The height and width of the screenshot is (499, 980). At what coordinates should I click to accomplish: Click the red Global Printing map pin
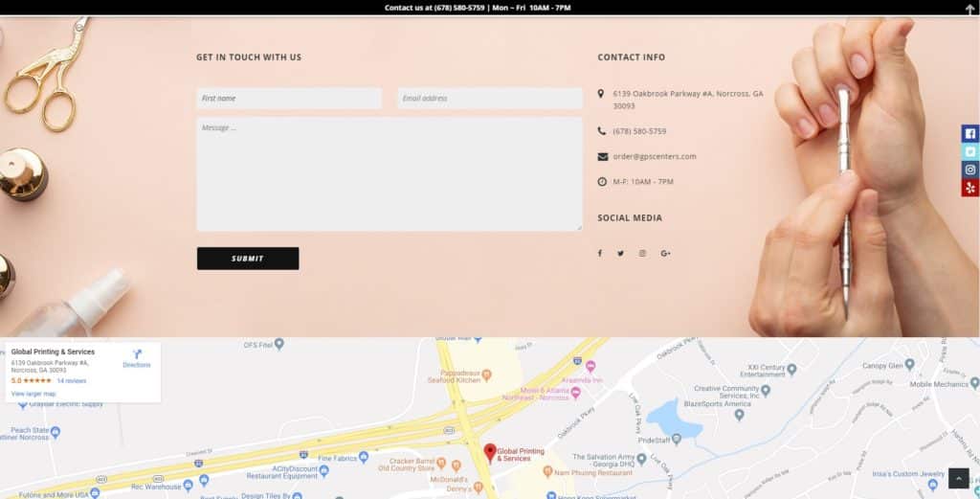tap(490, 453)
